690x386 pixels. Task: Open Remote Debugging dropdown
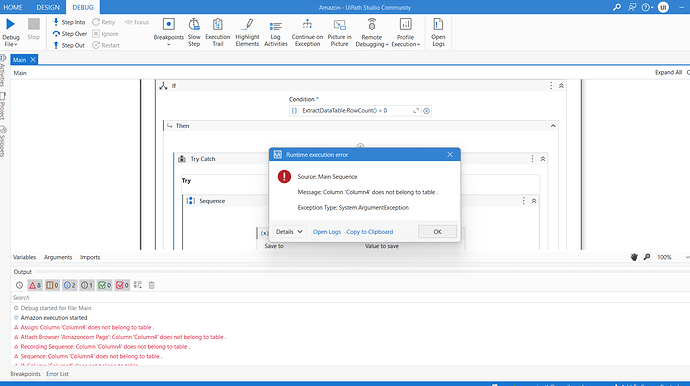click(372, 32)
